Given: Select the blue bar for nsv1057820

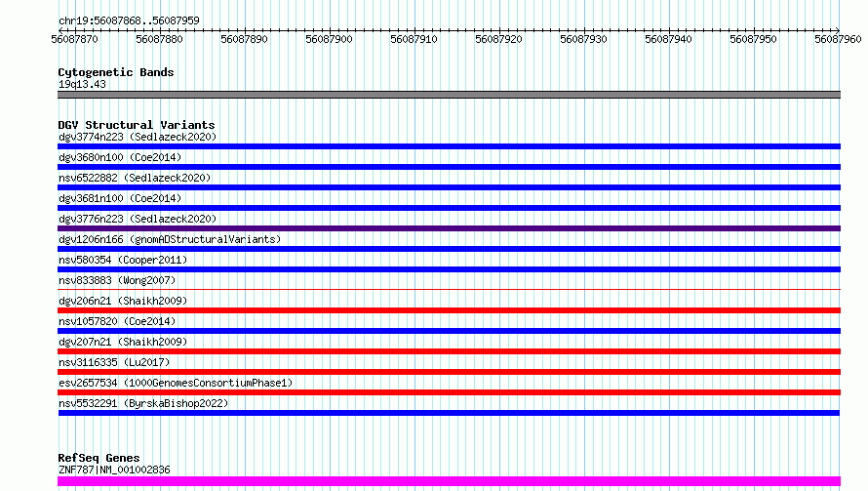Looking at the screenshot, I should [x=449, y=331].
